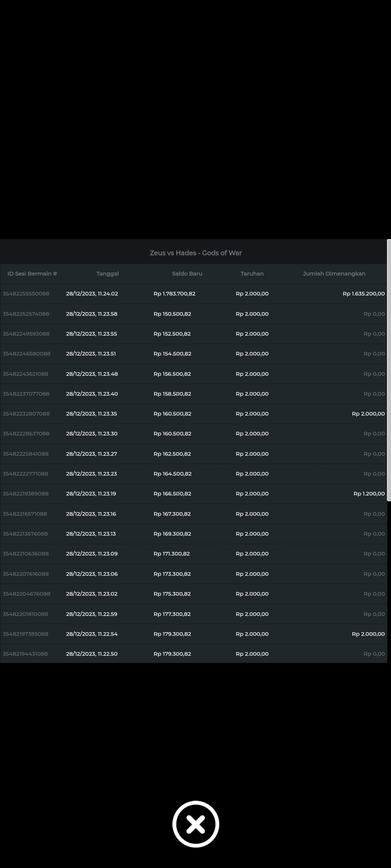
Task: Open session ID 35482255550088
Action: point(26,294)
